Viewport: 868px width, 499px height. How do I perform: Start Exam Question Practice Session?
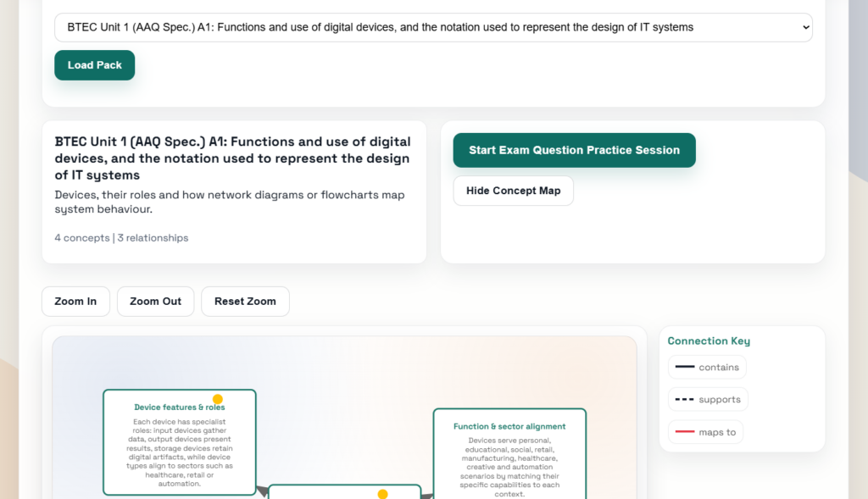click(x=574, y=151)
